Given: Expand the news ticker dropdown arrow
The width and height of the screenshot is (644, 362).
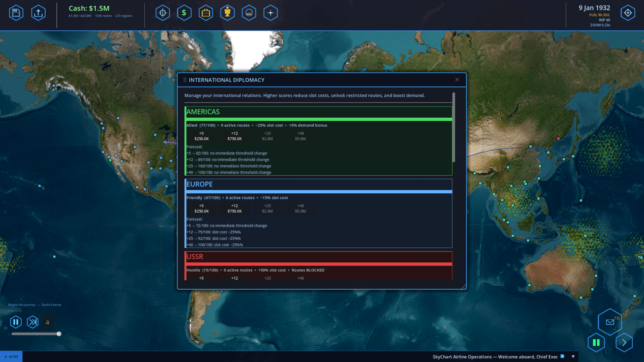Looking at the screenshot, I should click(573, 357).
